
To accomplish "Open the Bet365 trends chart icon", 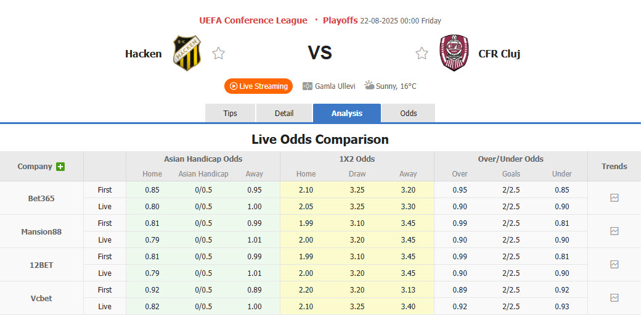I will click(x=614, y=198).
